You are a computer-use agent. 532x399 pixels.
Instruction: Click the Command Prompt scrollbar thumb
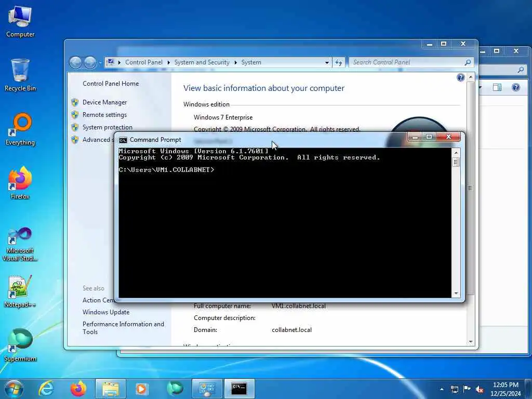pyautogui.click(x=456, y=162)
